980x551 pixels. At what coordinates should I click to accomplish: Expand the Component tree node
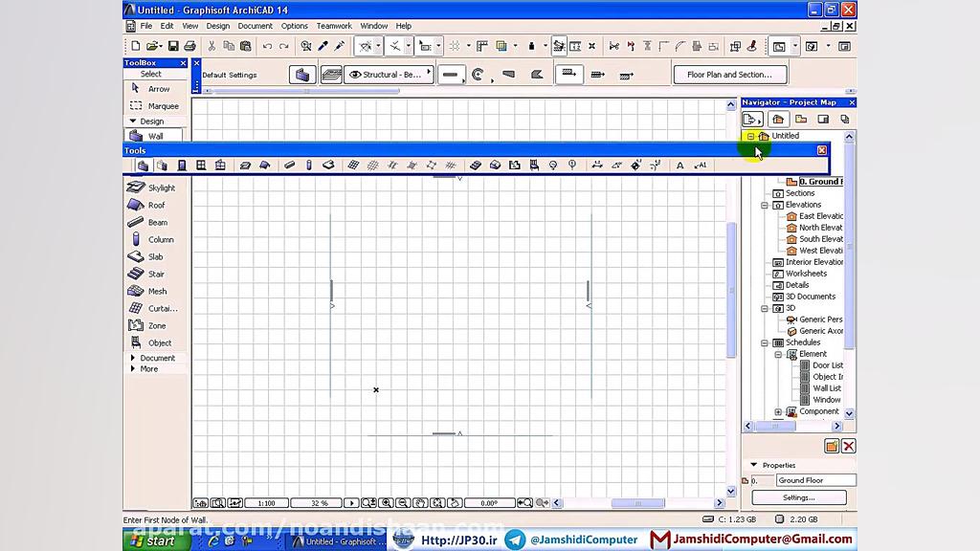[x=778, y=411]
